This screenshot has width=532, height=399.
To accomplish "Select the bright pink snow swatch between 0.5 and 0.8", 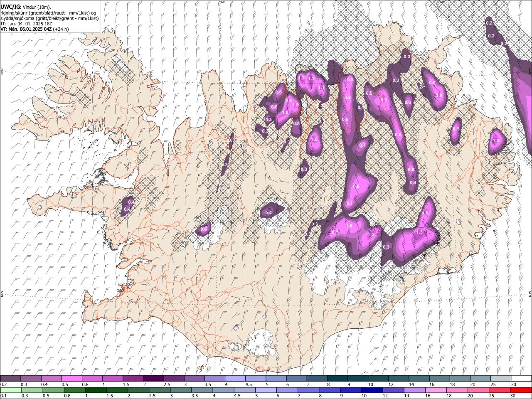I will pyautogui.click(x=72, y=378).
